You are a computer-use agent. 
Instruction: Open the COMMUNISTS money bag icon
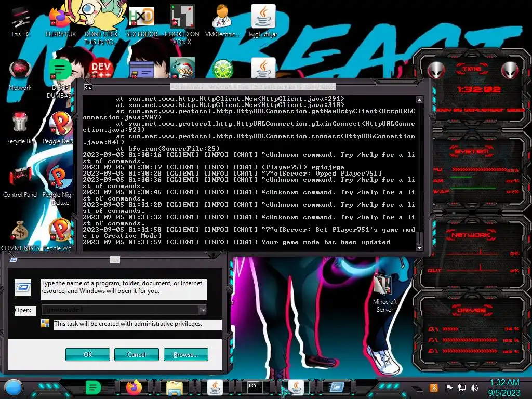pos(20,236)
